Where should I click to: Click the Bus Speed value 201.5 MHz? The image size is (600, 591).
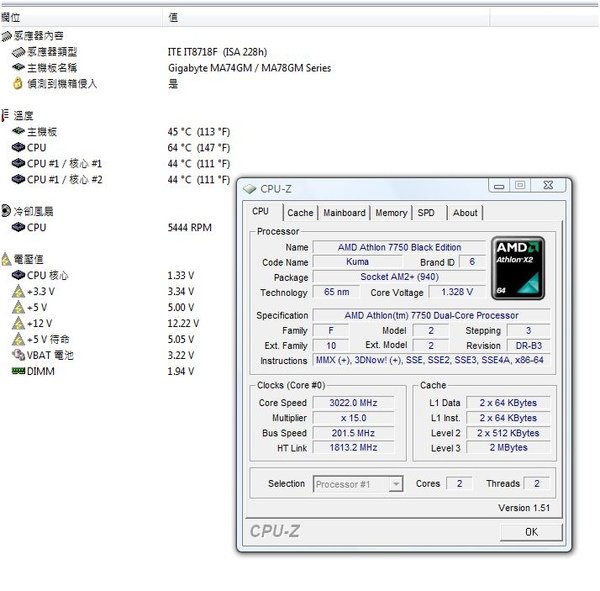354,433
